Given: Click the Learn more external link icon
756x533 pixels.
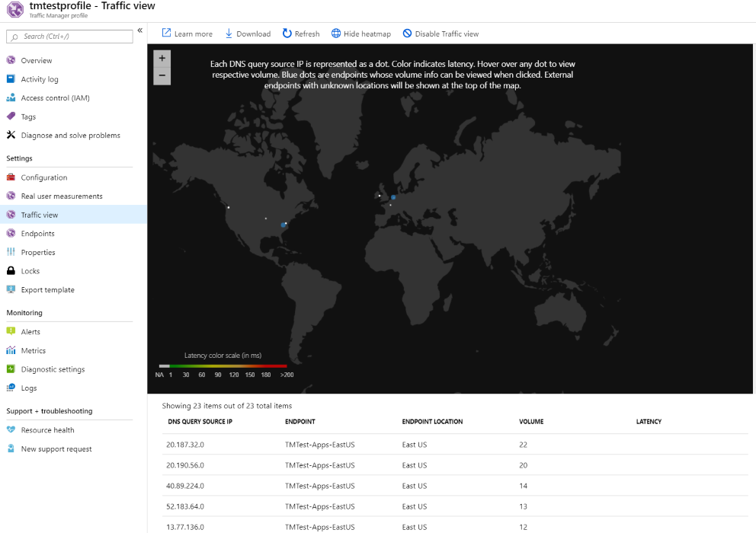Looking at the screenshot, I should point(166,34).
